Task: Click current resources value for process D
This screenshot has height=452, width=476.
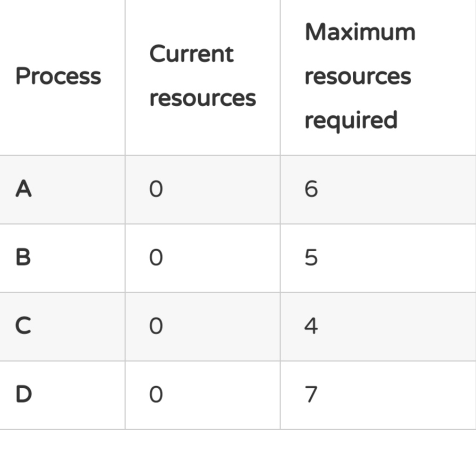Action: click(156, 395)
